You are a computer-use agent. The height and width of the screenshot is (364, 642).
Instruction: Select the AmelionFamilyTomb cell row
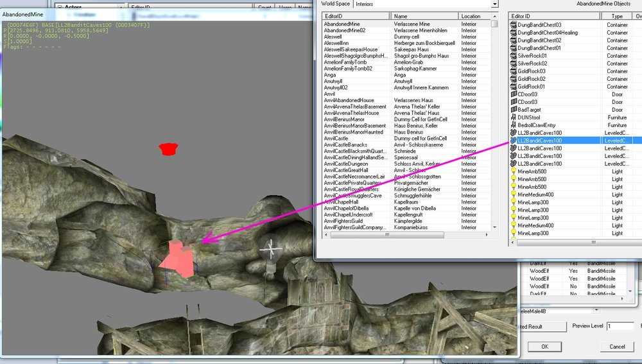(x=406, y=62)
